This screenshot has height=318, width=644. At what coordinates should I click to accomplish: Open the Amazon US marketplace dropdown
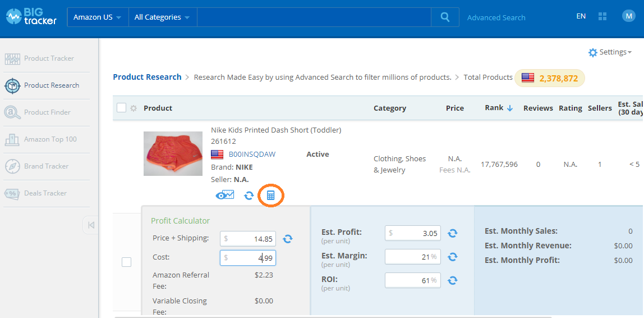coord(98,17)
